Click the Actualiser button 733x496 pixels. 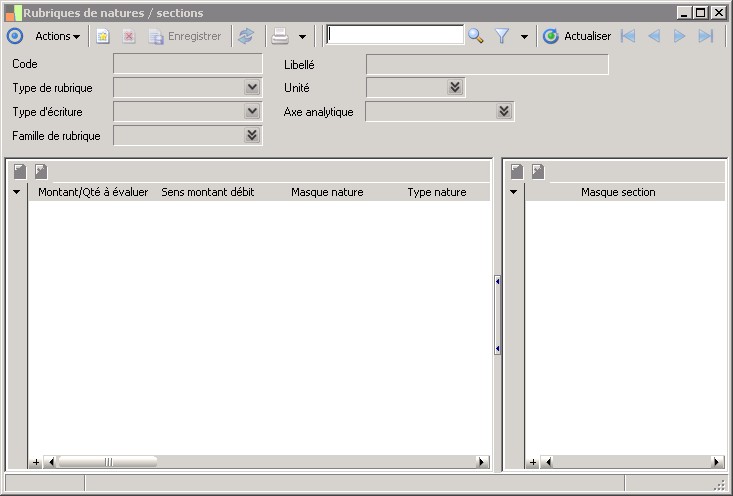point(577,36)
